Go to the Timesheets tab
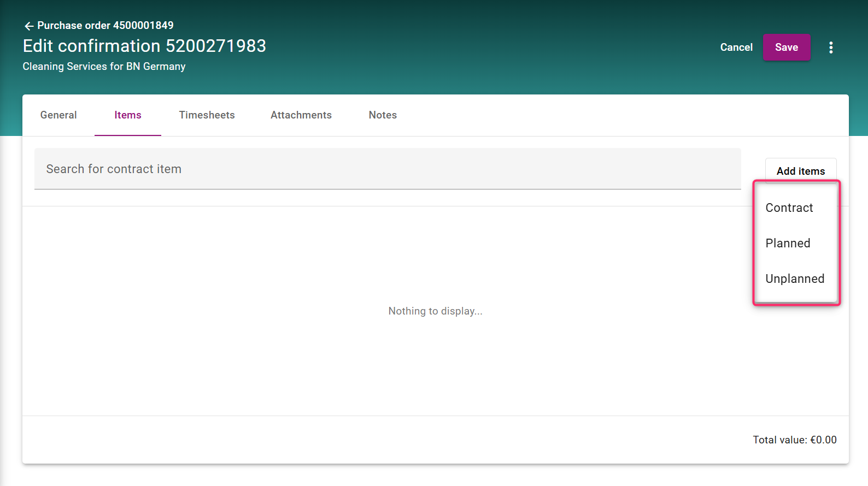 pos(207,115)
